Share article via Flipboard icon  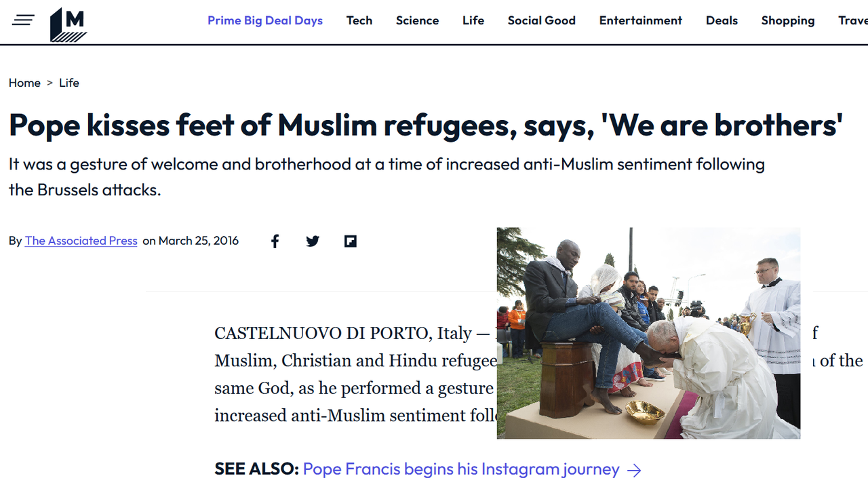[351, 241]
